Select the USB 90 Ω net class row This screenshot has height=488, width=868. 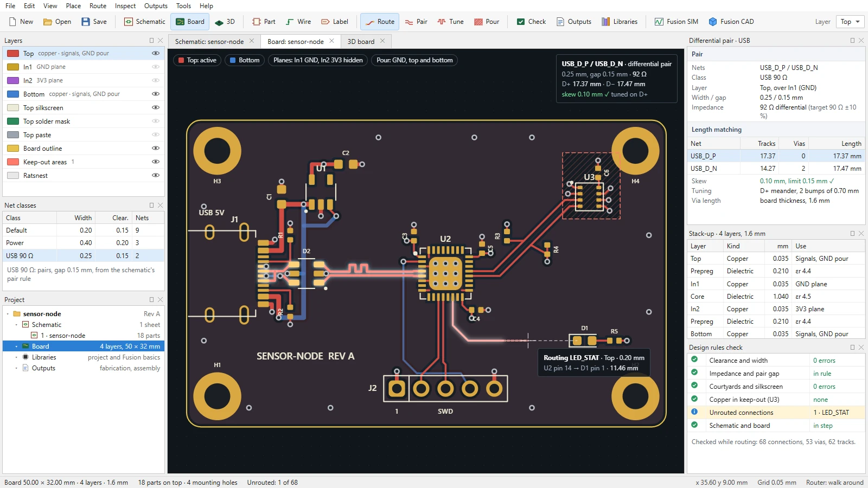[x=84, y=255]
